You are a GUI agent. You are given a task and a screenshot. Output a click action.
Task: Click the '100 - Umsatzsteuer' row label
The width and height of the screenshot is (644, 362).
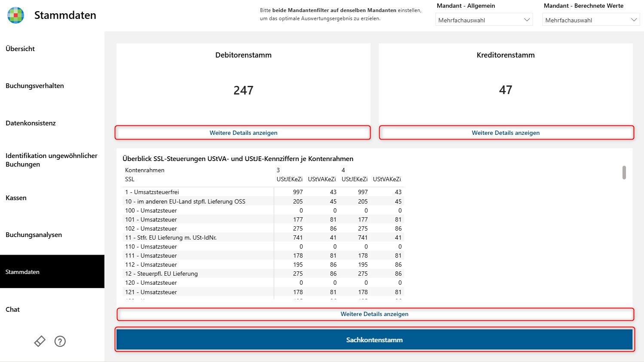click(151, 210)
